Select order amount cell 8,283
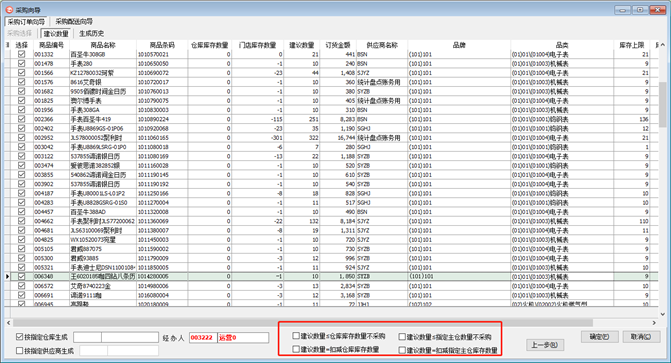 [x=338, y=119]
